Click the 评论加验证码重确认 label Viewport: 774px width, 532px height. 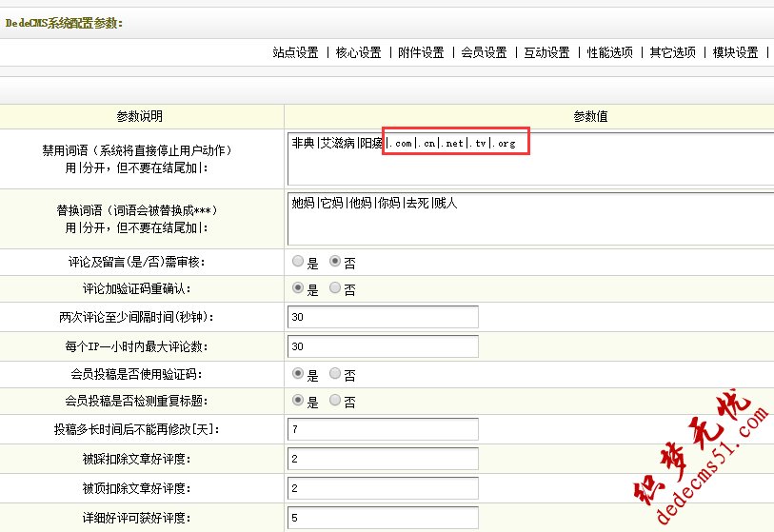(x=137, y=288)
